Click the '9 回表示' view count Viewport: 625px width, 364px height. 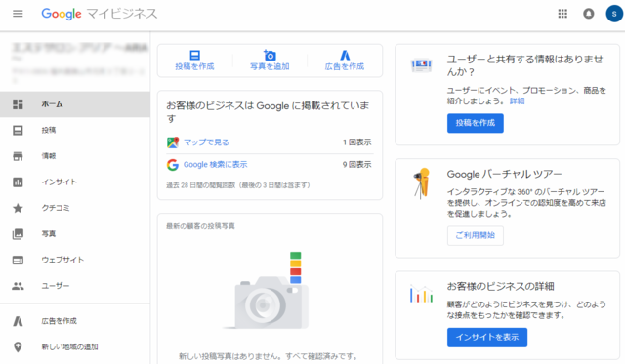[x=357, y=165]
